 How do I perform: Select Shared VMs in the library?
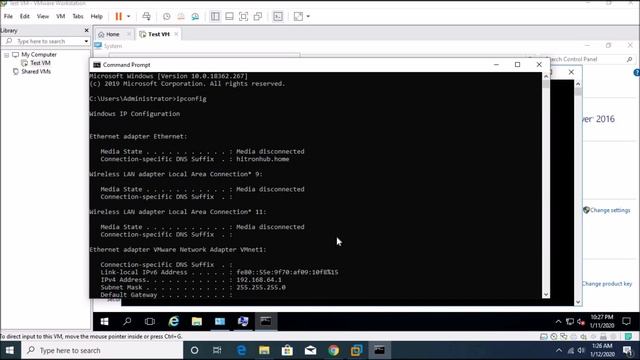[36, 71]
